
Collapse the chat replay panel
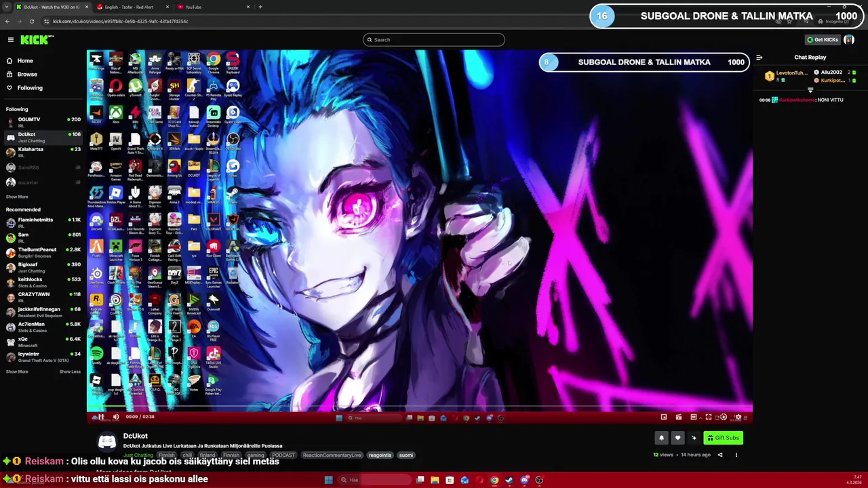point(759,58)
